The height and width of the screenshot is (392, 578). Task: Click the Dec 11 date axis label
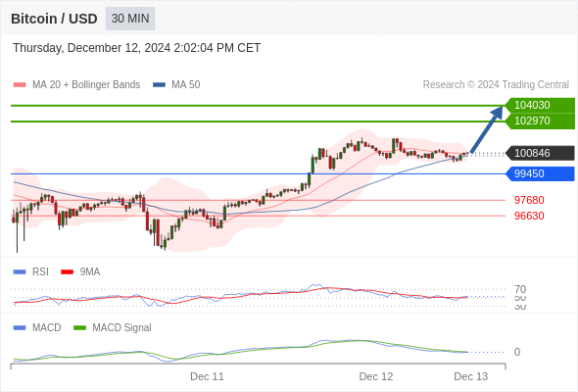click(x=207, y=376)
